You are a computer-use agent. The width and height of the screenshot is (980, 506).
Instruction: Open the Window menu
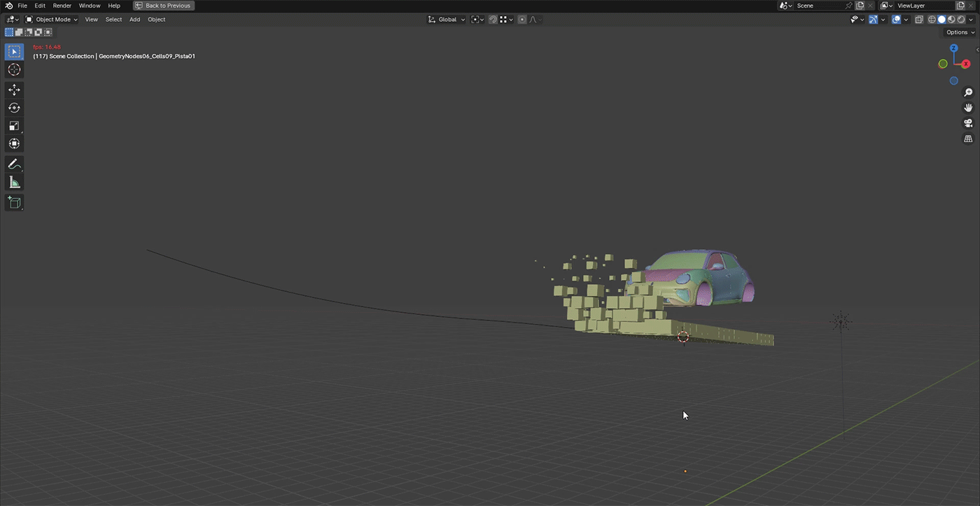[x=90, y=6]
